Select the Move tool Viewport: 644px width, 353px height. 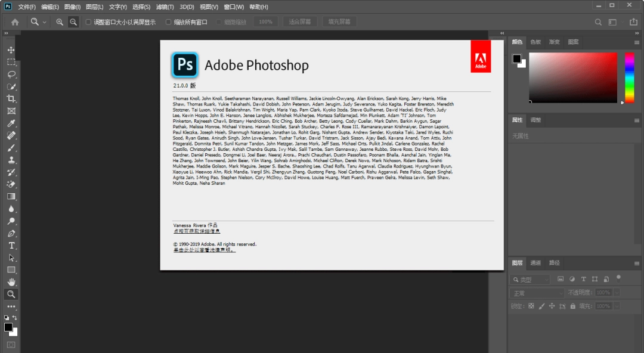[11, 49]
